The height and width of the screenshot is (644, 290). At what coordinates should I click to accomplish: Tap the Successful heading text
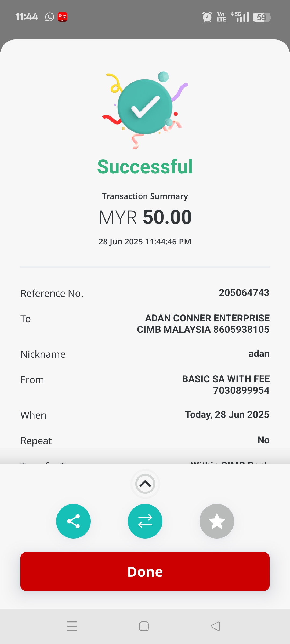point(145,167)
